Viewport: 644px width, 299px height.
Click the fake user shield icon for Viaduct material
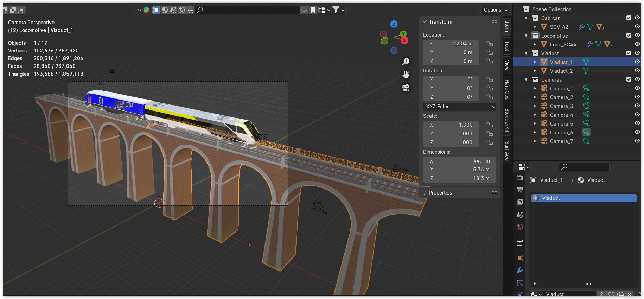(611, 294)
